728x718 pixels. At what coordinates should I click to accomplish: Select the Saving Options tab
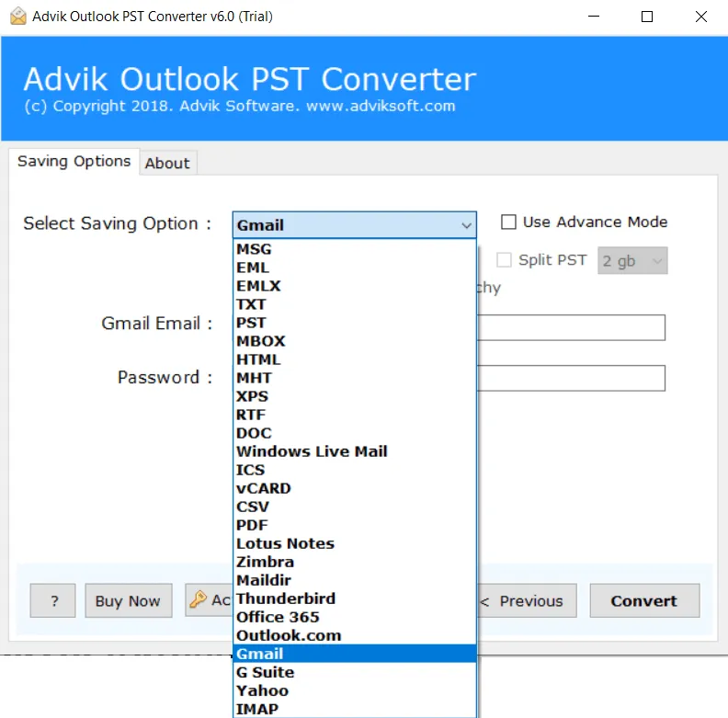[74, 161]
